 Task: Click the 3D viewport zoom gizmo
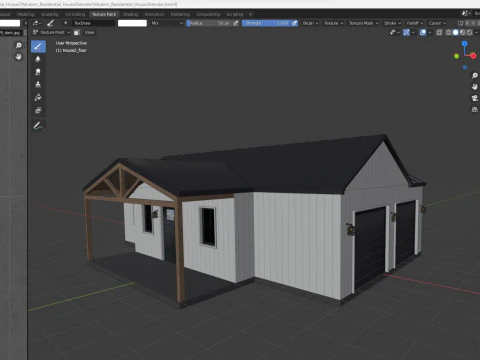(x=475, y=76)
